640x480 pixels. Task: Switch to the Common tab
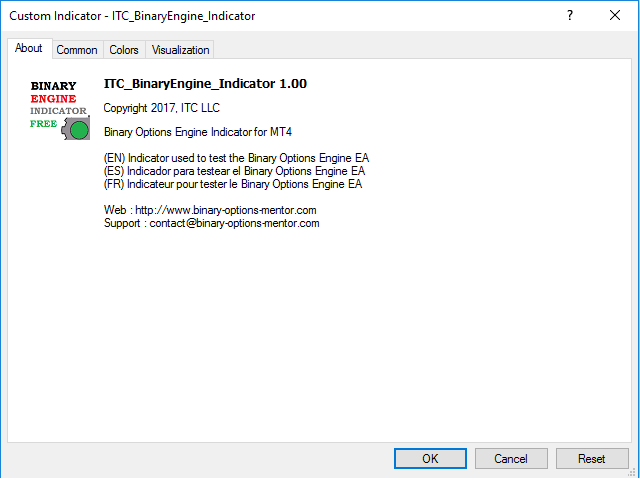(77, 50)
